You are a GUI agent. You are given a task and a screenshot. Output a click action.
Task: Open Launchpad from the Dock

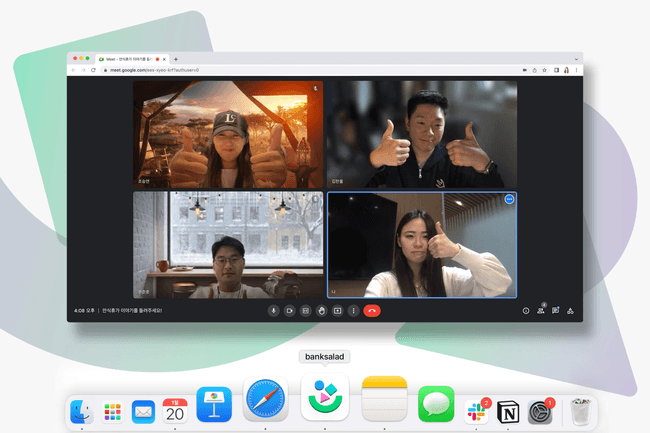(x=113, y=411)
